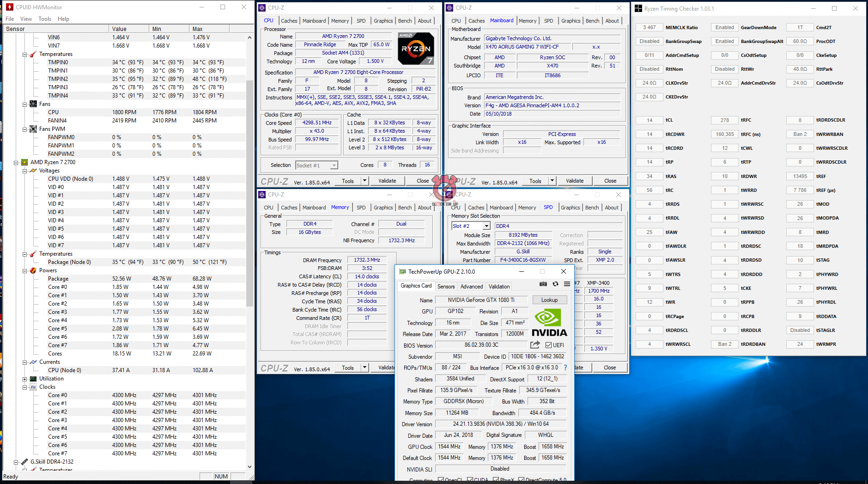Screen dimensions: 868x484
Task: Open the Tools menu in HWMonitor
Action: (x=45, y=19)
